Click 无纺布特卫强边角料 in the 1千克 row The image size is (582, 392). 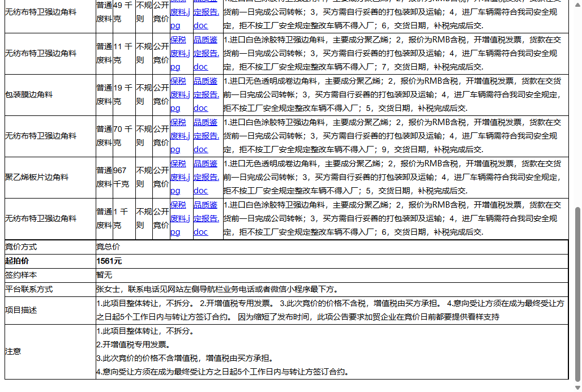(41, 218)
